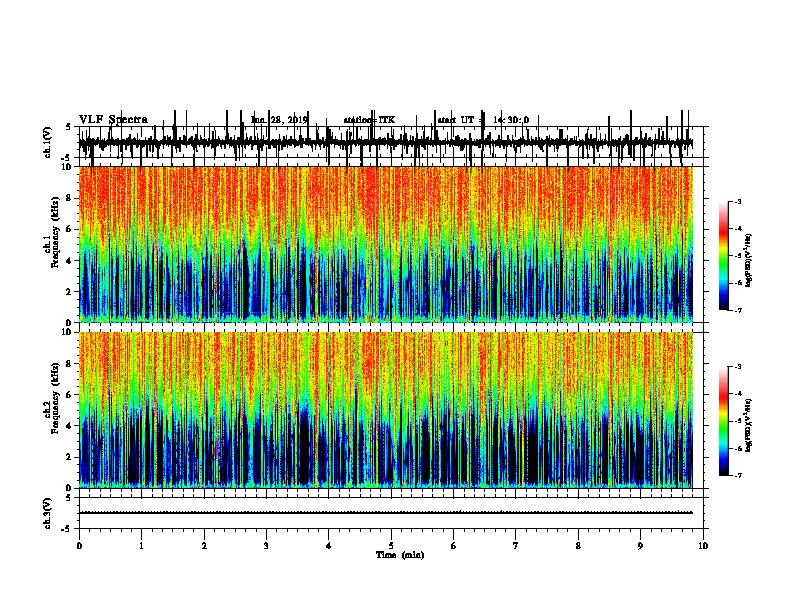792x612 pixels.
Task: Click the ch.2 spectrogram color scale bar
Action: pos(724,421)
